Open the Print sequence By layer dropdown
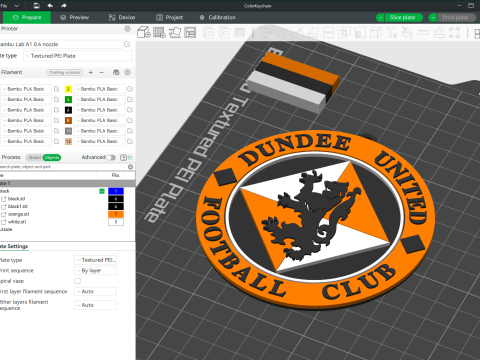Viewport: 480px width, 360px height. [x=96, y=271]
